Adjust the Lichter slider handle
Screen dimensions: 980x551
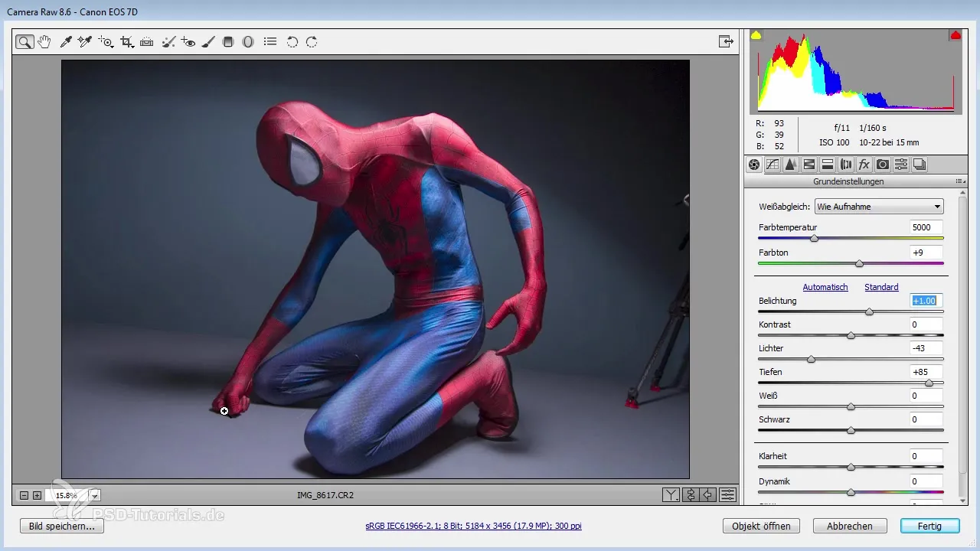point(811,360)
